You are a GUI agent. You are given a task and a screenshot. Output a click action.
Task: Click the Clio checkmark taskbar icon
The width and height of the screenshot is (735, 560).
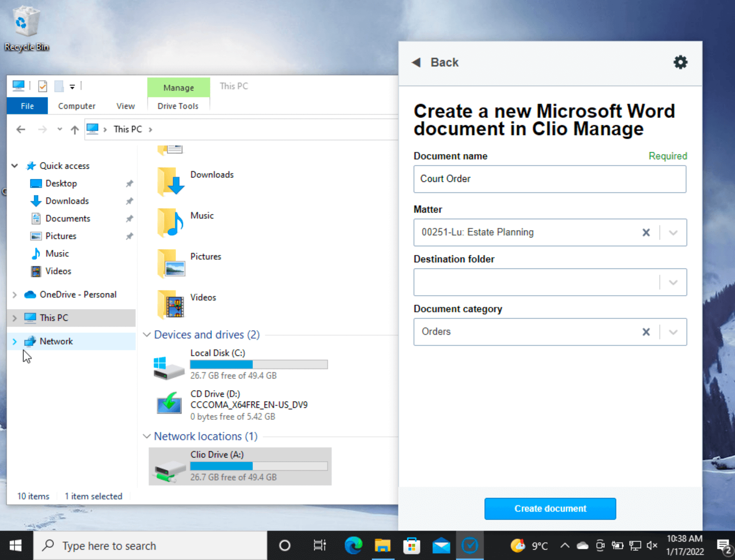(470, 545)
